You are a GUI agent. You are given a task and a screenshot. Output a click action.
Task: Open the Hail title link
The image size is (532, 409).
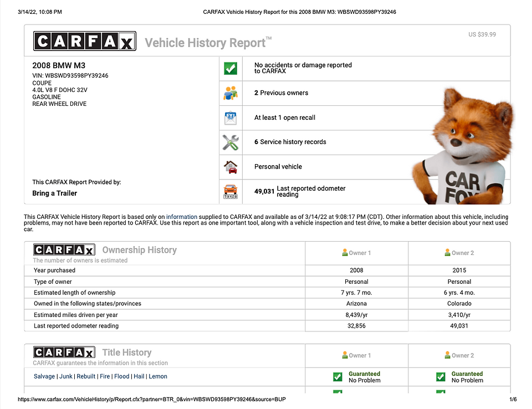[x=139, y=376]
